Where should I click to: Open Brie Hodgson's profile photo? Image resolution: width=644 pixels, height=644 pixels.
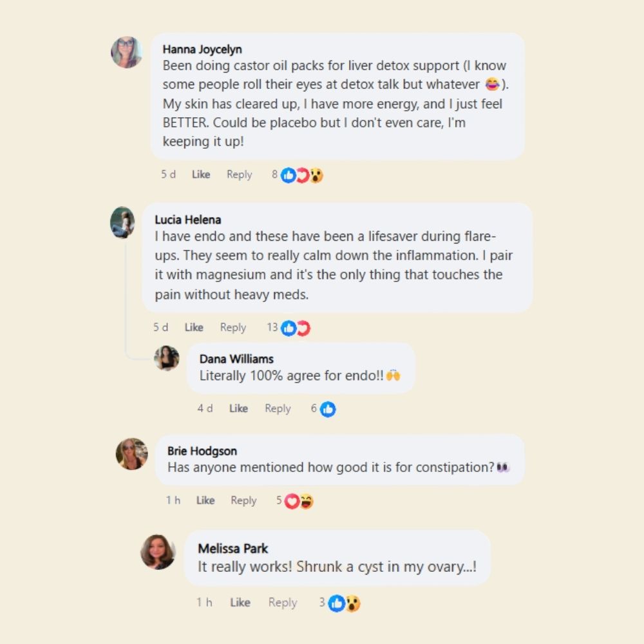point(131,454)
